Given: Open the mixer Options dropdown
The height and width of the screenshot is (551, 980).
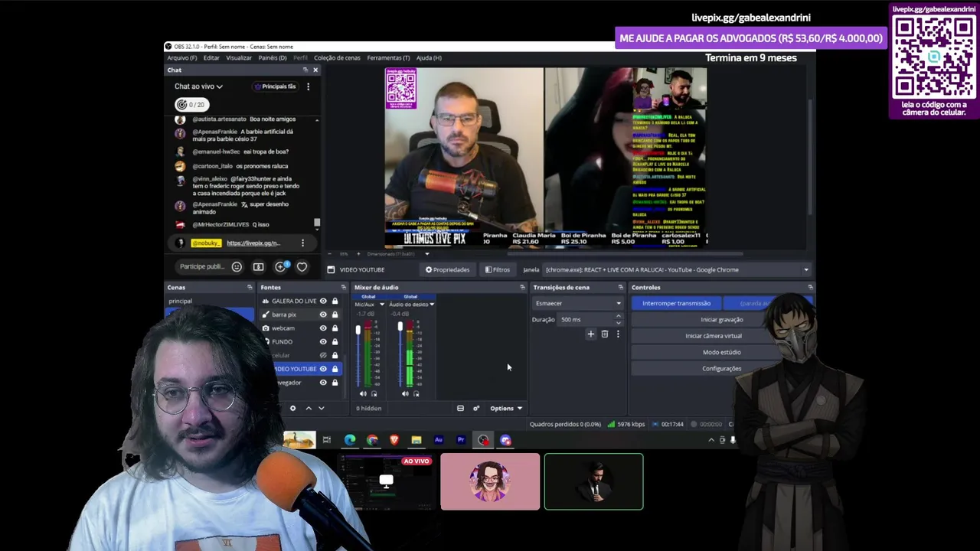Looking at the screenshot, I should click(x=506, y=408).
